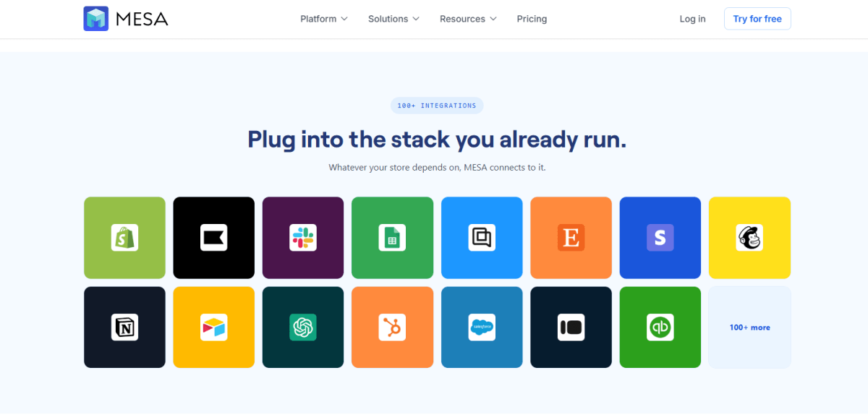Viewport: 868px width, 417px height.
Task: Go to MESA home via logo
Action: coord(126,19)
